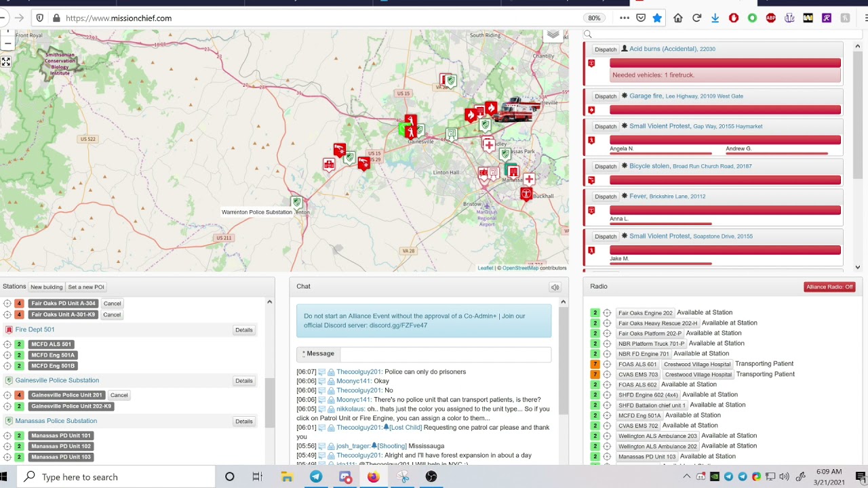
Task: Click Set a new POI button
Action: [x=86, y=287]
